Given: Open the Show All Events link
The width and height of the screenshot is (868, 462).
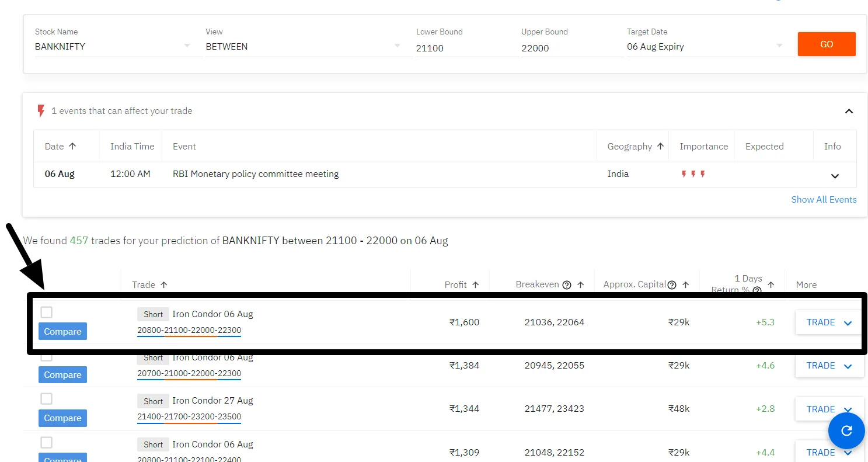Looking at the screenshot, I should point(824,200).
